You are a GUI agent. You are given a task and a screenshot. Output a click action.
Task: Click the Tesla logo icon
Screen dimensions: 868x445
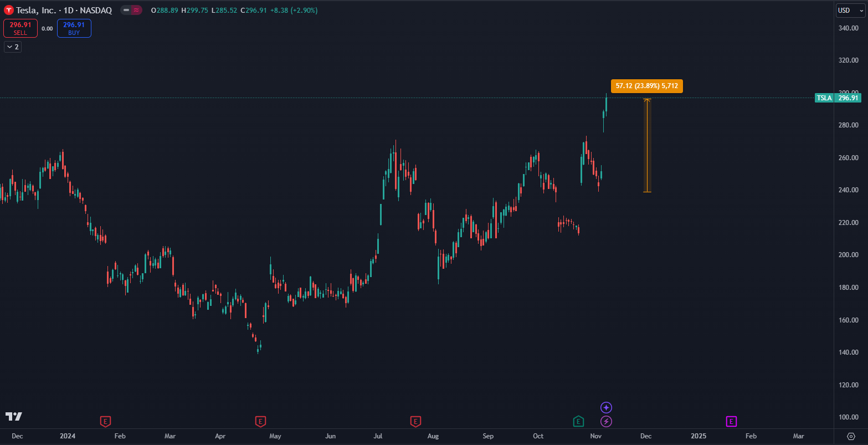pos(9,10)
